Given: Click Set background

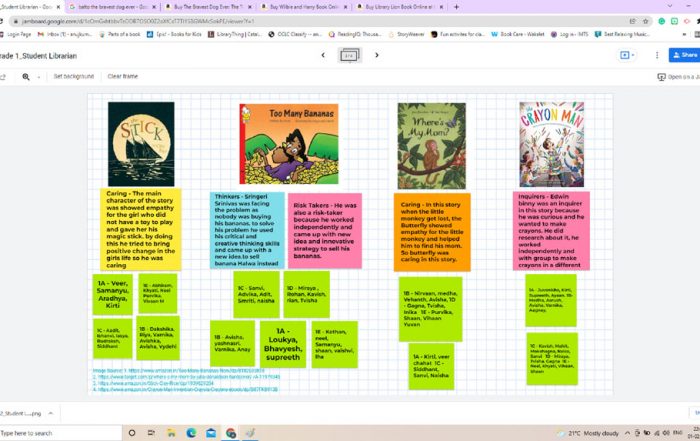Looking at the screenshot, I should (74, 76).
